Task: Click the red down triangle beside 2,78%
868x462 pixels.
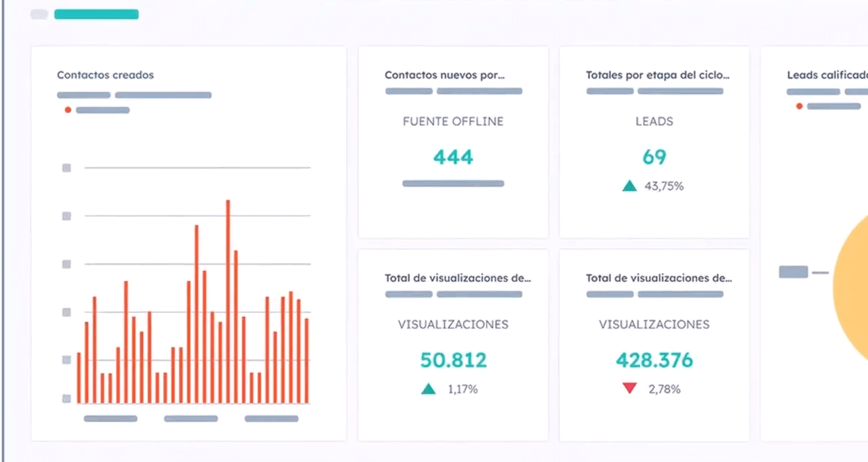Action: [x=630, y=389]
